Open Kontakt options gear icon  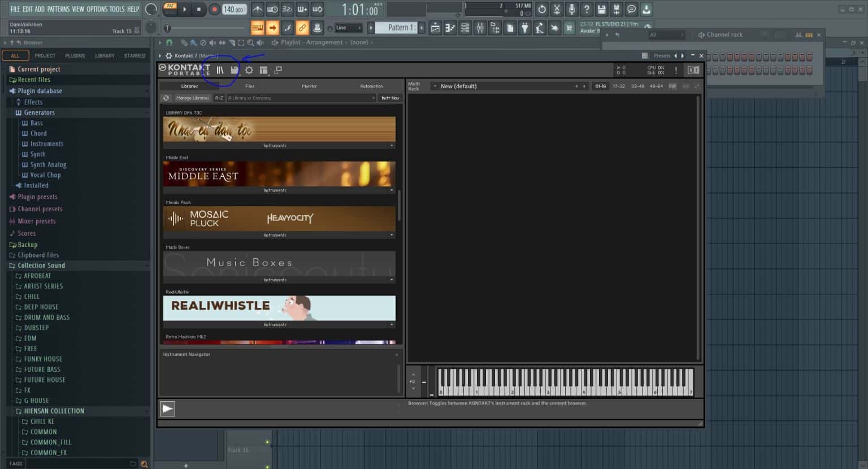[x=249, y=70]
